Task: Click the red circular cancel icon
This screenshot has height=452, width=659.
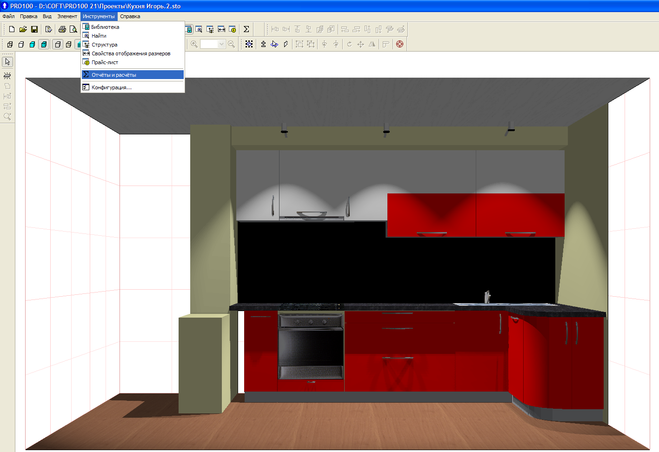Action: 400,44
